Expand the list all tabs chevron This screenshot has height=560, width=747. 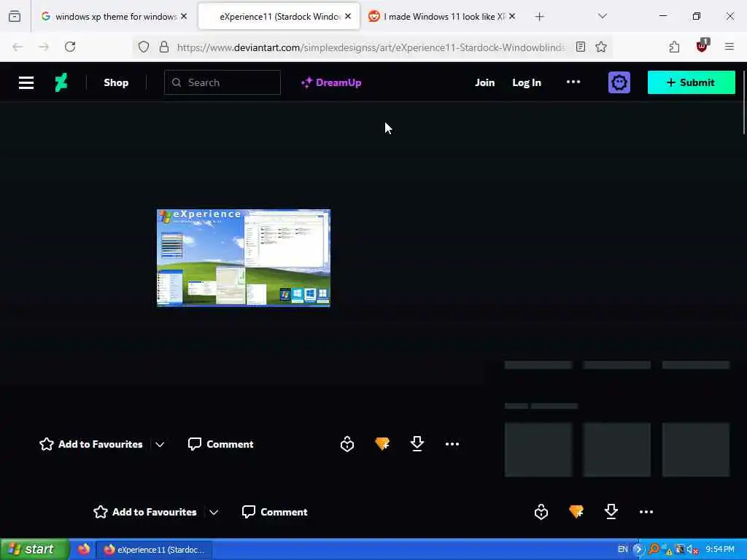coord(603,16)
